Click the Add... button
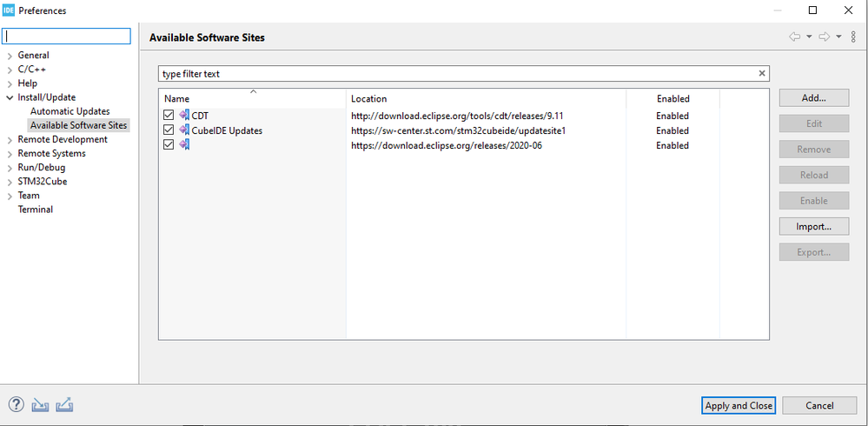 [x=814, y=98]
